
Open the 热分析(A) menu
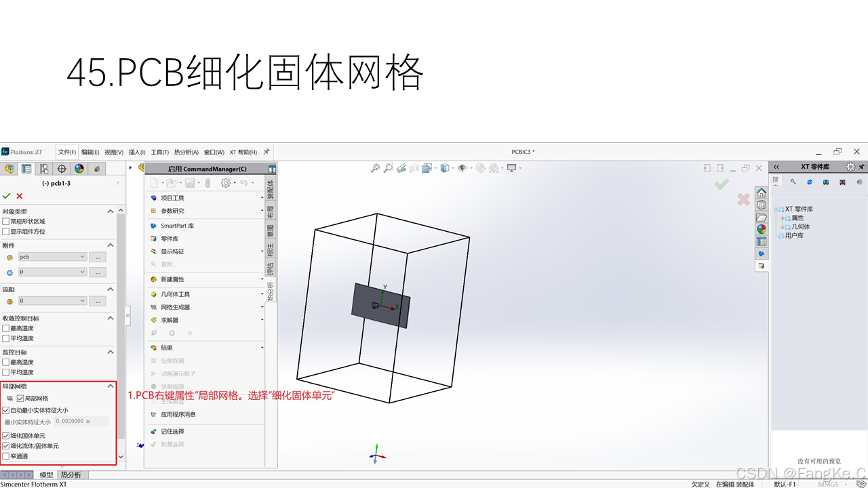click(x=186, y=152)
